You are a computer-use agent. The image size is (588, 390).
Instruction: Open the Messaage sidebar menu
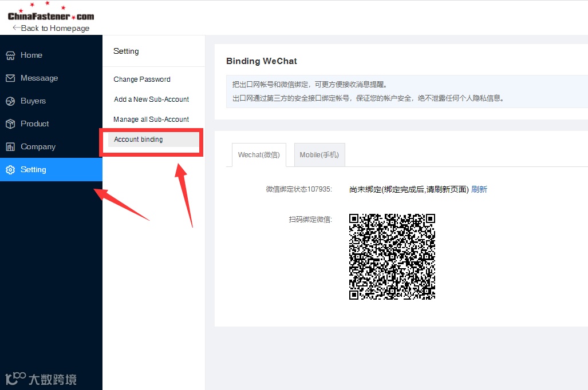point(51,78)
